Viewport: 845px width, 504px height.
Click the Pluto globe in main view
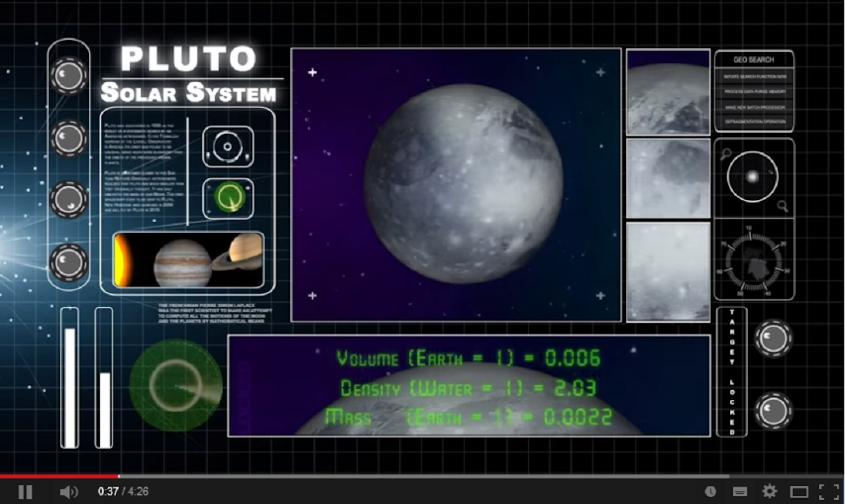pyautogui.click(x=463, y=183)
